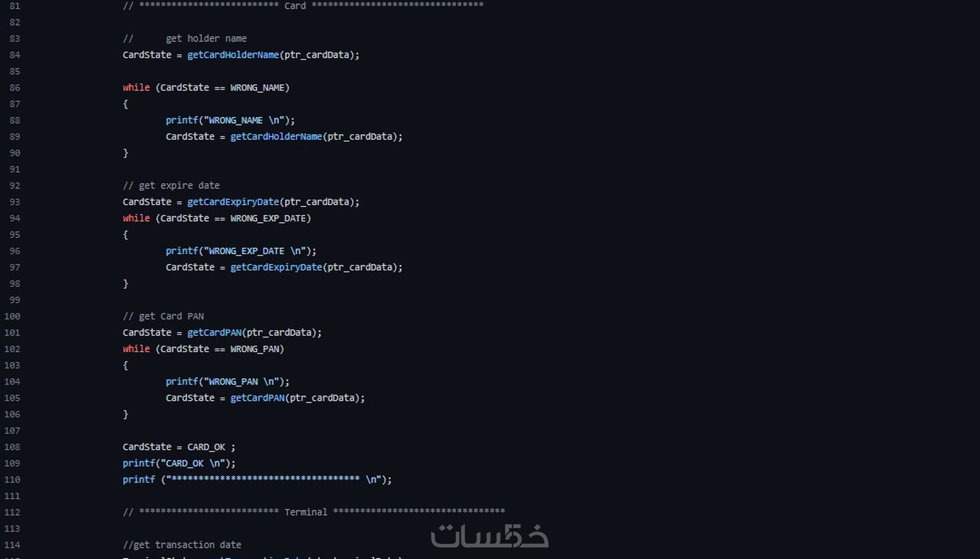Click getCardPAN call inside loop on line 105
This screenshot has height=559, width=980.
(257, 398)
